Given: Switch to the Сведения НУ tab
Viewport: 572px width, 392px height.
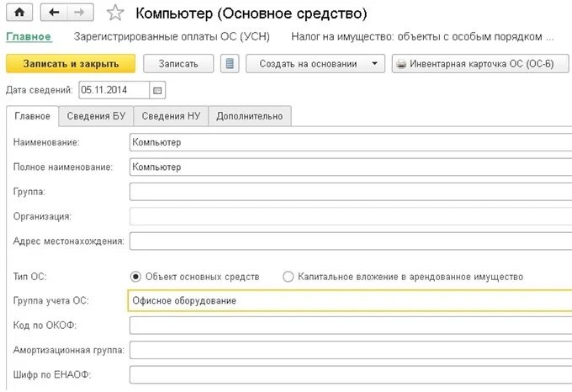Looking at the screenshot, I should (x=170, y=116).
